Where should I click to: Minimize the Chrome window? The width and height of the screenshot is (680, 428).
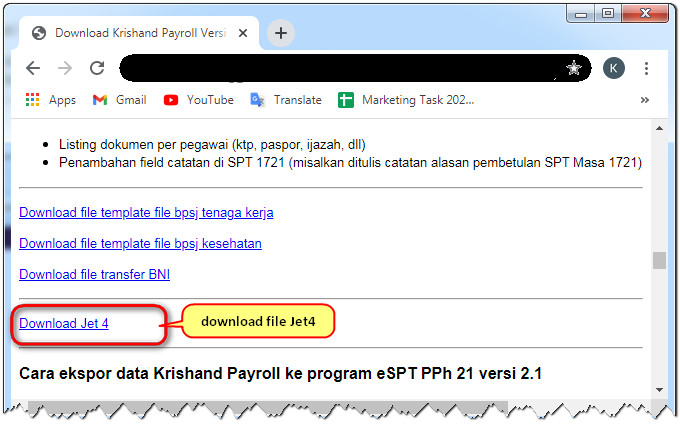pos(581,13)
